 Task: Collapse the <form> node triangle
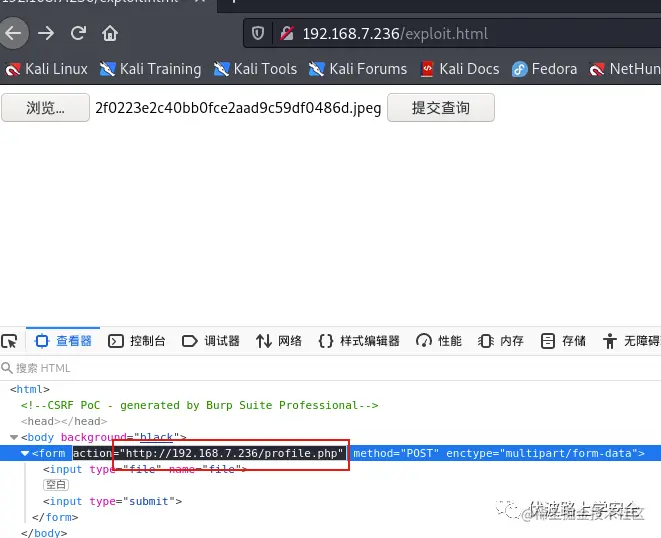tap(25, 453)
